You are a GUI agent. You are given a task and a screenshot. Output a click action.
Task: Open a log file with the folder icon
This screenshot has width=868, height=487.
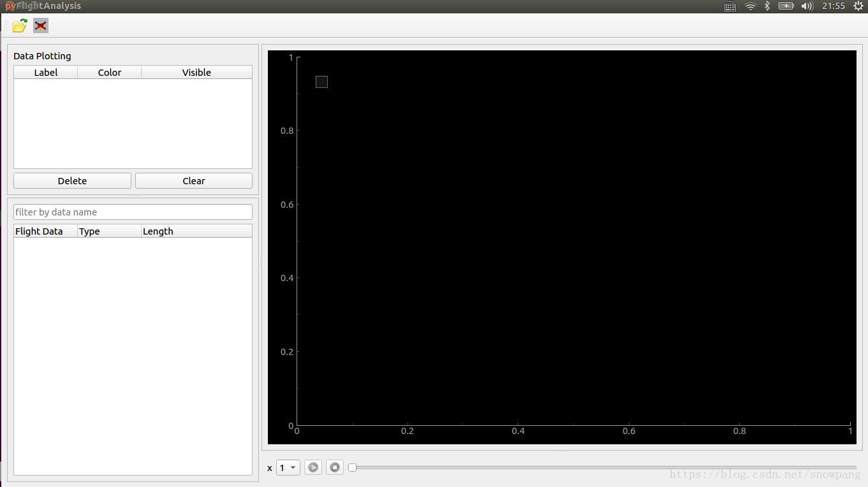[19, 25]
